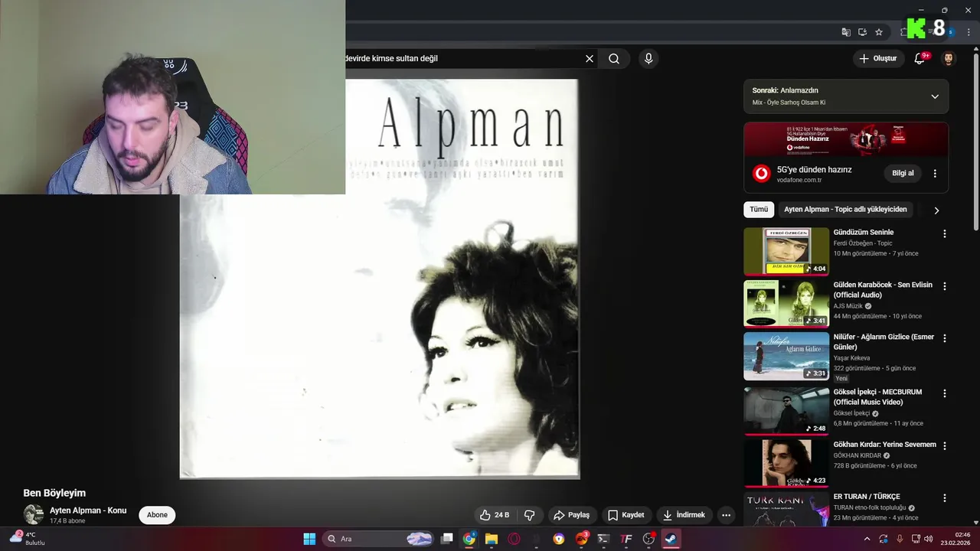Open Task View on taskbar

[x=447, y=539]
